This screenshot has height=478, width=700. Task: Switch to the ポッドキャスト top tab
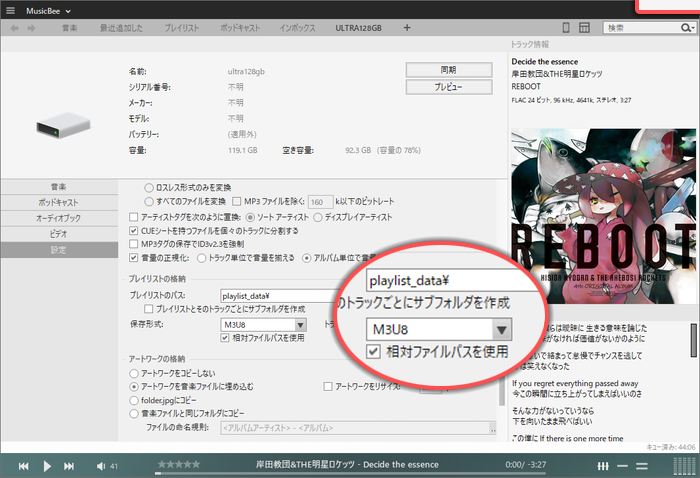pyautogui.click(x=240, y=28)
